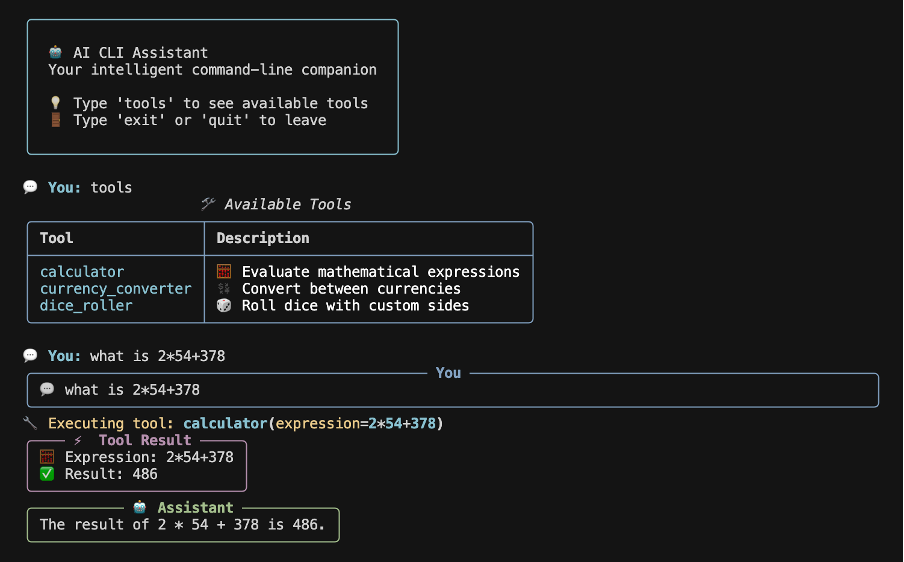Click the door icon beside exit hint
This screenshot has width=904, height=562.
coord(55,120)
